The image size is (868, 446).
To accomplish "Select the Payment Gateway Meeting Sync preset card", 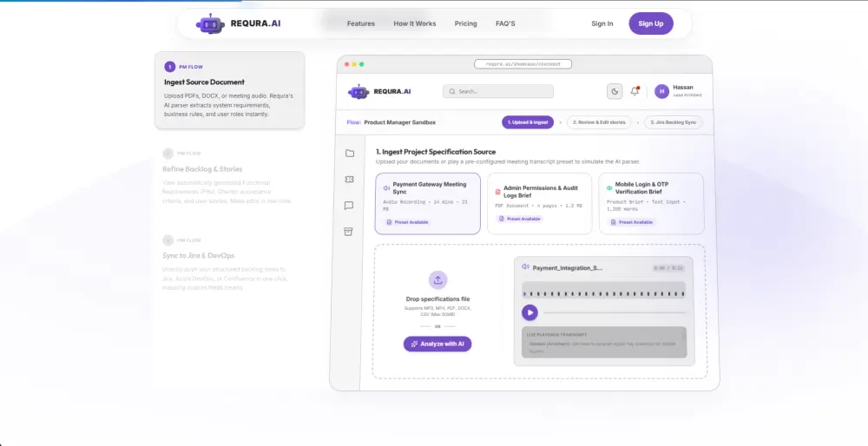I will [x=428, y=204].
